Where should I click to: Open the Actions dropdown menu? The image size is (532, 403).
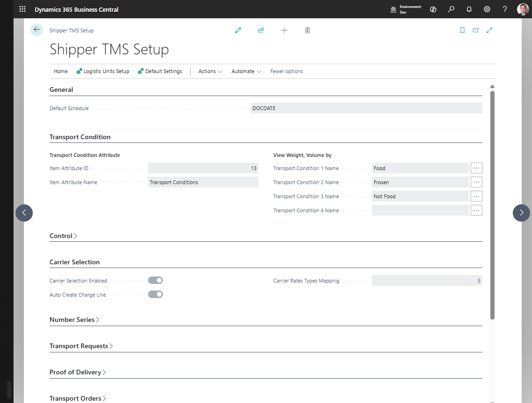click(x=210, y=71)
